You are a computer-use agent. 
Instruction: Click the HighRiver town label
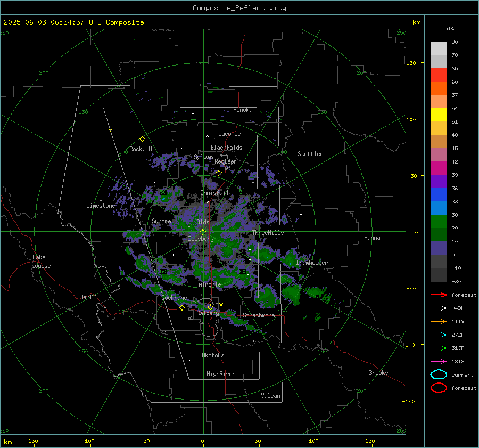[221, 374]
